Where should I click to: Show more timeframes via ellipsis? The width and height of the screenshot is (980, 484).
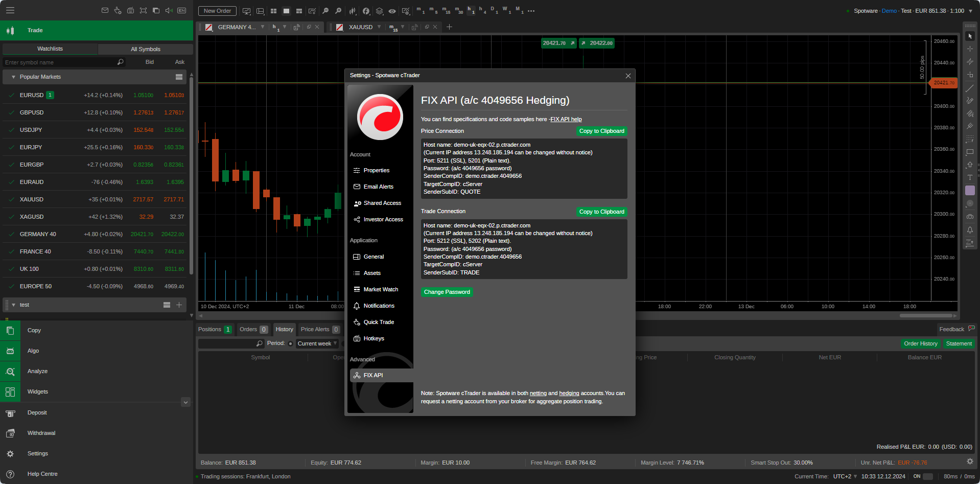pos(531,11)
